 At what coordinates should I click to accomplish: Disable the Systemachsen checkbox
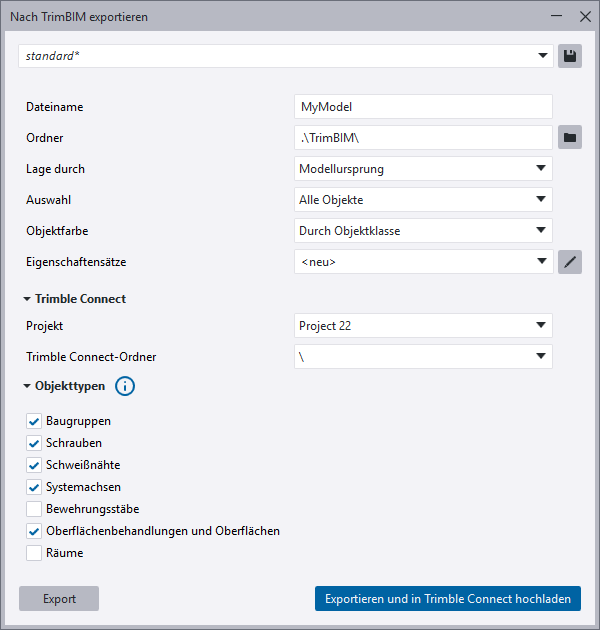coord(34,487)
